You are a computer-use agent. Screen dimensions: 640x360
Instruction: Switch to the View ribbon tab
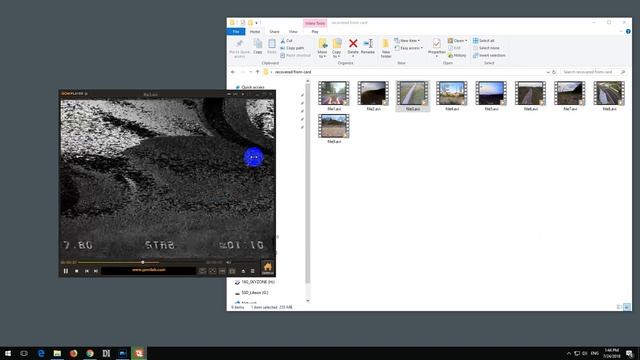coord(293,31)
